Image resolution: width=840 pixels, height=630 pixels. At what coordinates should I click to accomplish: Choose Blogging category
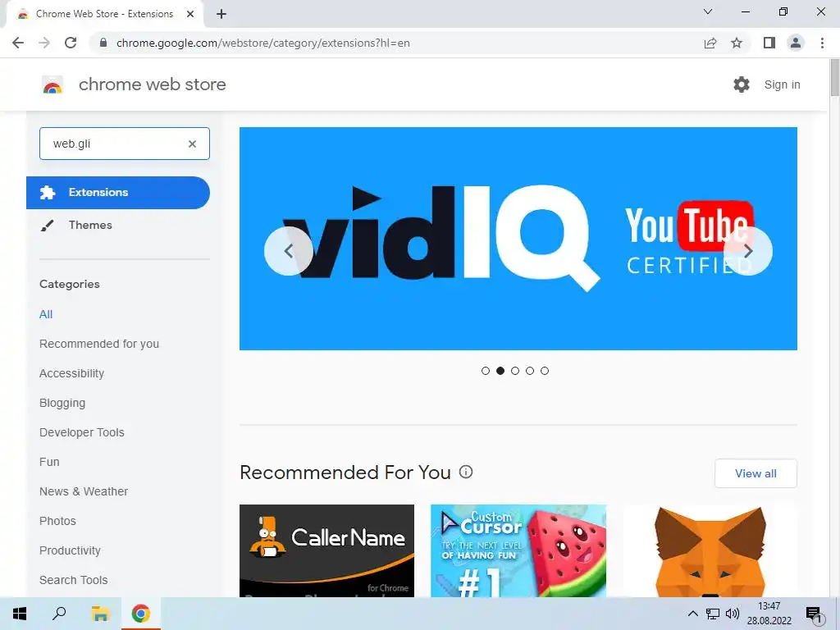point(62,403)
